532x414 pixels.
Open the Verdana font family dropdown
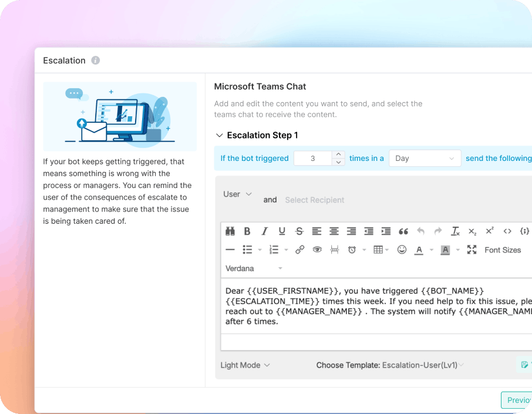254,268
